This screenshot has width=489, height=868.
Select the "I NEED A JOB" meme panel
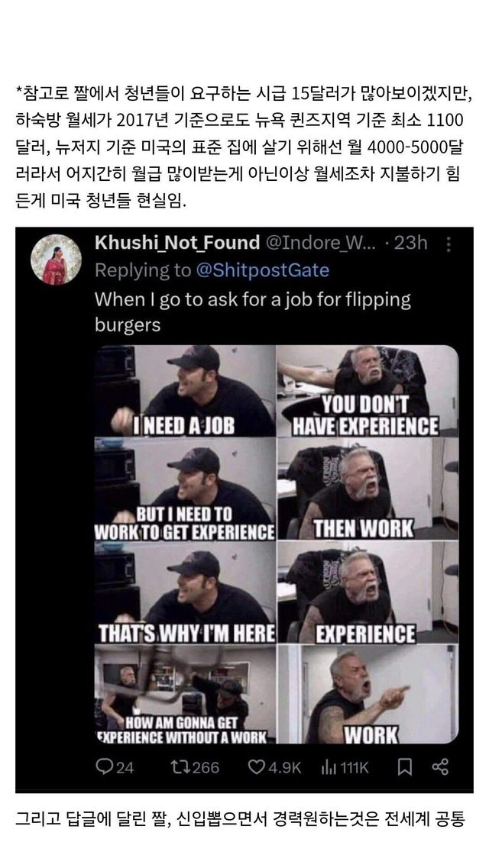(x=185, y=391)
